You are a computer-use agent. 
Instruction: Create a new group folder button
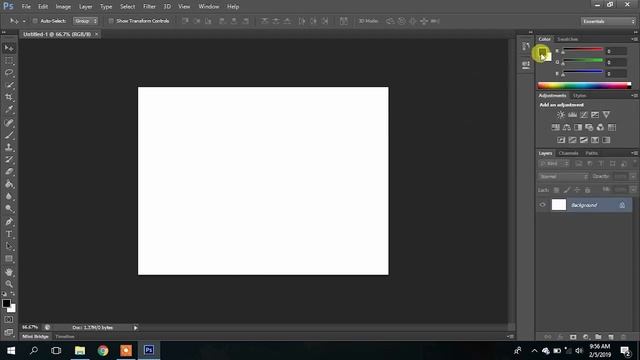[x=598, y=337]
